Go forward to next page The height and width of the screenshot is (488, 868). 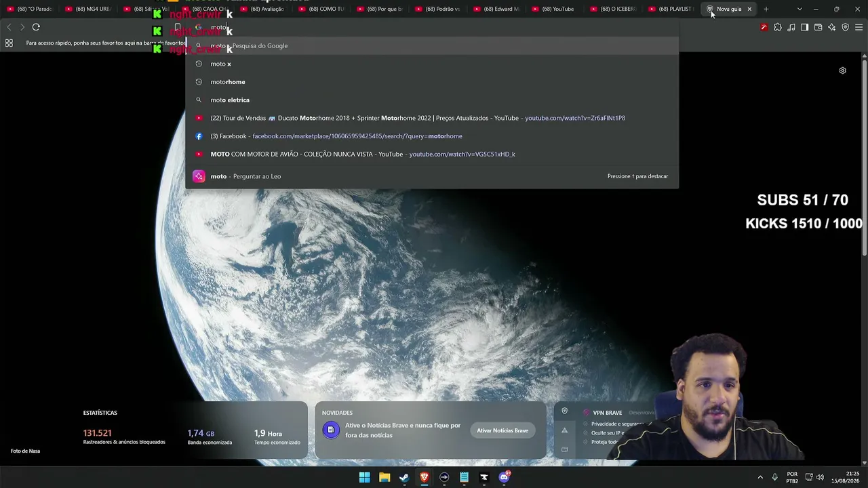(22, 27)
